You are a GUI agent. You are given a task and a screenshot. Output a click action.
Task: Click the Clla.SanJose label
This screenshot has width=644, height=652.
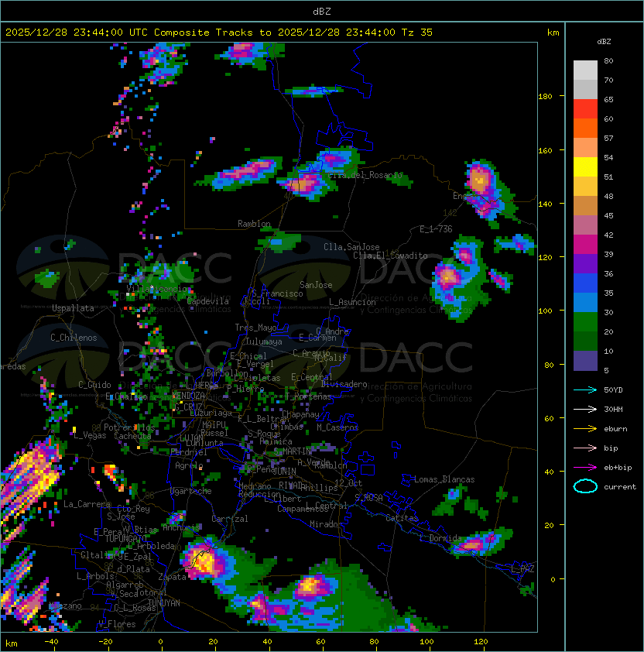(x=351, y=247)
